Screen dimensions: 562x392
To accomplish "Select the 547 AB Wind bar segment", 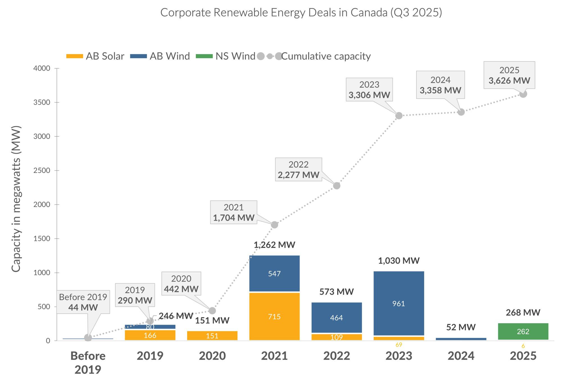I will pyautogui.click(x=275, y=274).
